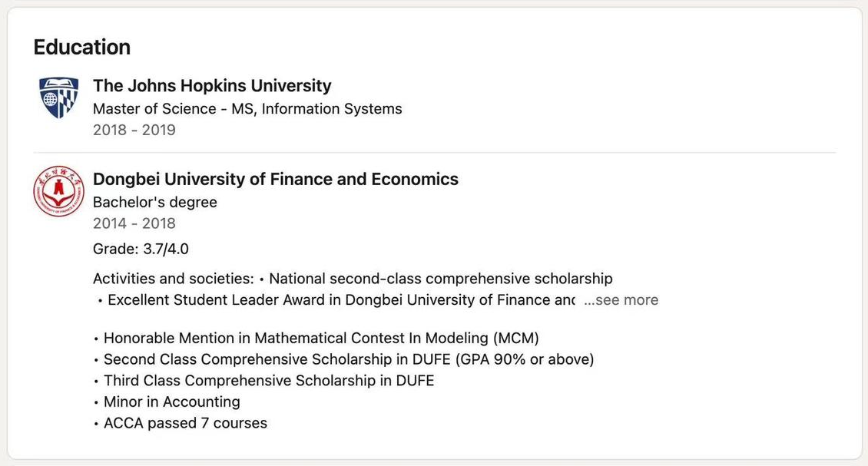
Task: Click Second Class Comprehensive Scholarship in DUFE line
Action: tap(343, 360)
